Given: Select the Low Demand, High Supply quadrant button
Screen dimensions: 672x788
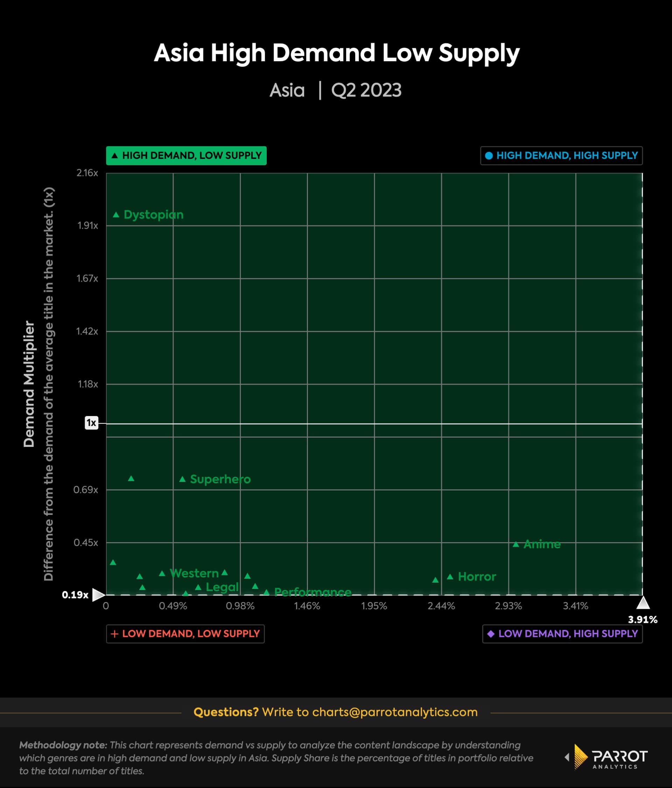Looking at the screenshot, I should tap(562, 634).
